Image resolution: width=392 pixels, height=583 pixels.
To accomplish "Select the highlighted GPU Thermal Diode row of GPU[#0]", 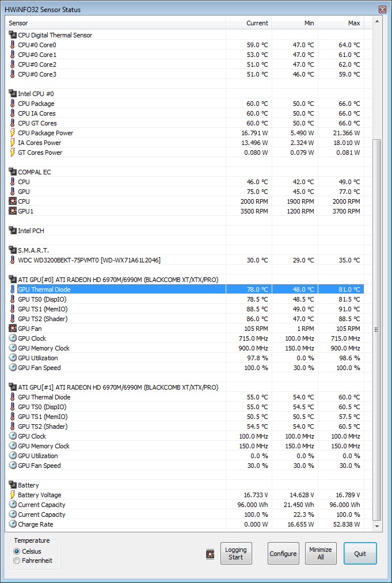I will point(185,289).
